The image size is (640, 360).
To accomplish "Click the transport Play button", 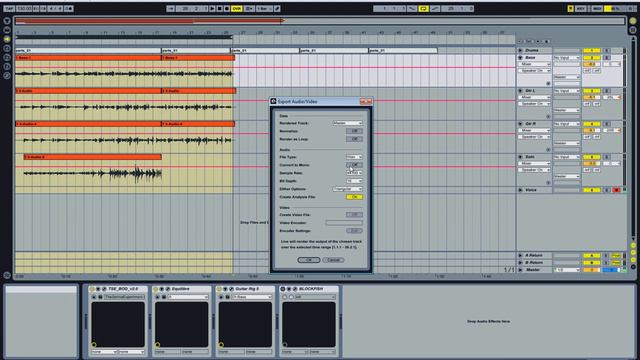I will 212,9.
